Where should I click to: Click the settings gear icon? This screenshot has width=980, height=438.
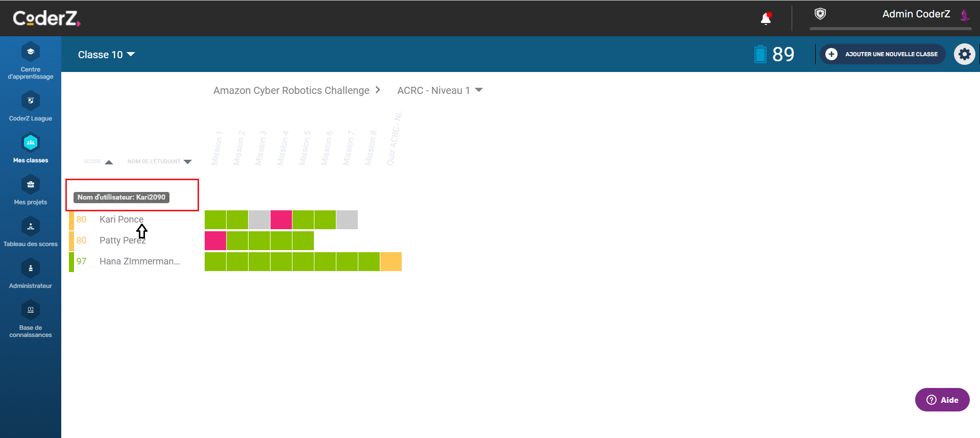coord(964,54)
